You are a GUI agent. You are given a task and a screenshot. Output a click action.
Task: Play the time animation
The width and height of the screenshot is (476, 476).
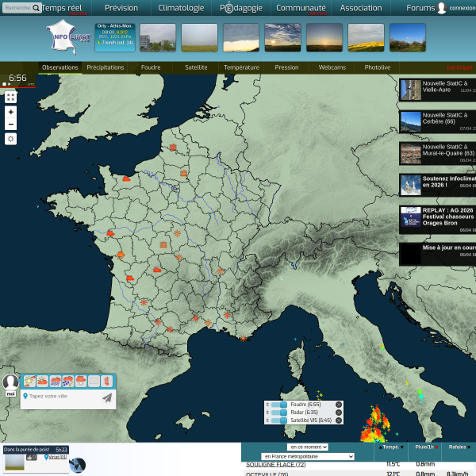[x=10, y=84]
